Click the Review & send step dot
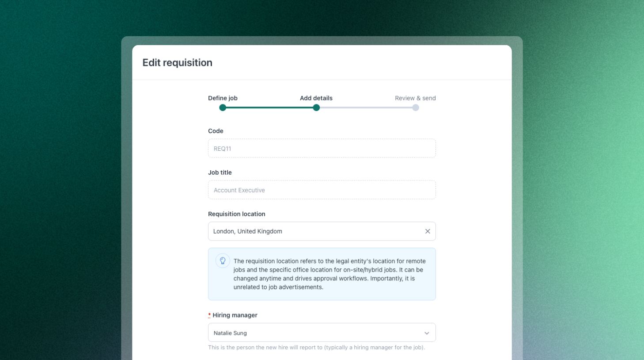Viewport: 644px width, 360px height. click(x=416, y=107)
